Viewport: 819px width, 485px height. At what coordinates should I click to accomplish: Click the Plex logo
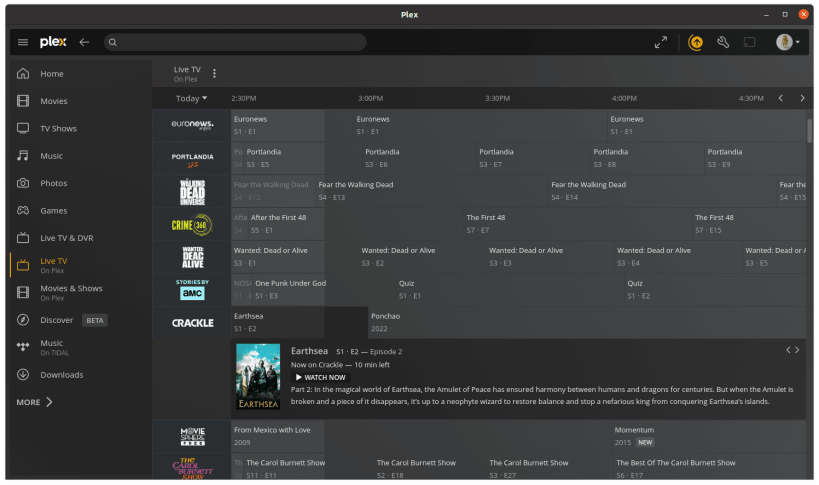[53, 42]
